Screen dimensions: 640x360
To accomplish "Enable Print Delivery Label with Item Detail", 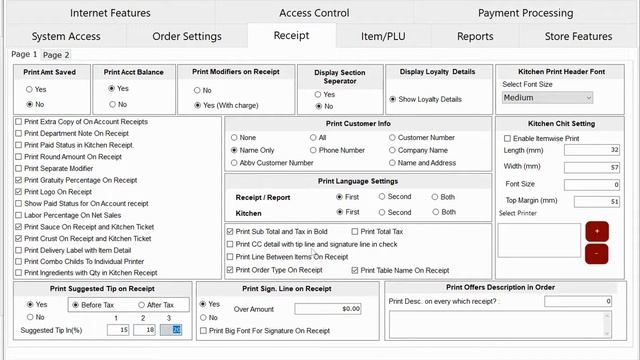I will (18, 250).
